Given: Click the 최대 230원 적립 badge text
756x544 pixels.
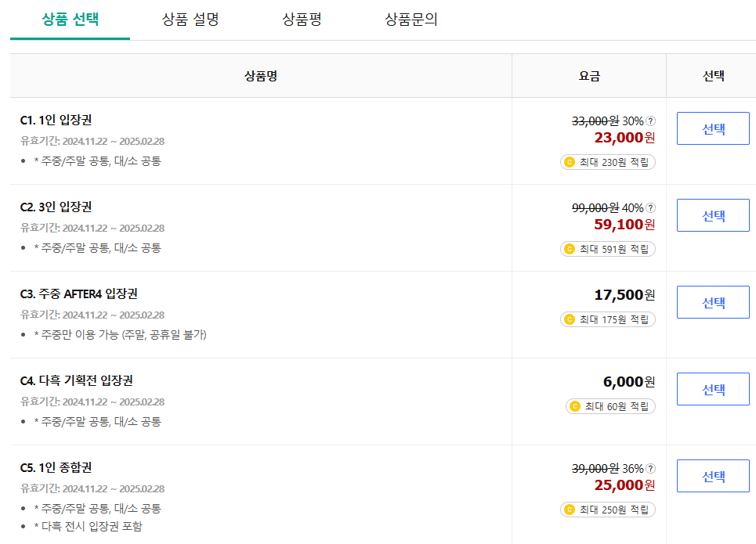Looking at the screenshot, I should coord(614,162).
